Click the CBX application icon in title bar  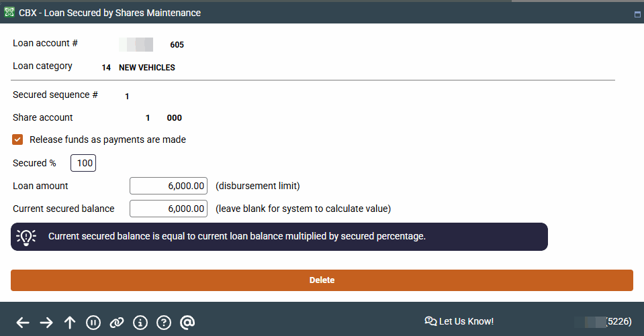pyautogui.click(x=9, y=13)
